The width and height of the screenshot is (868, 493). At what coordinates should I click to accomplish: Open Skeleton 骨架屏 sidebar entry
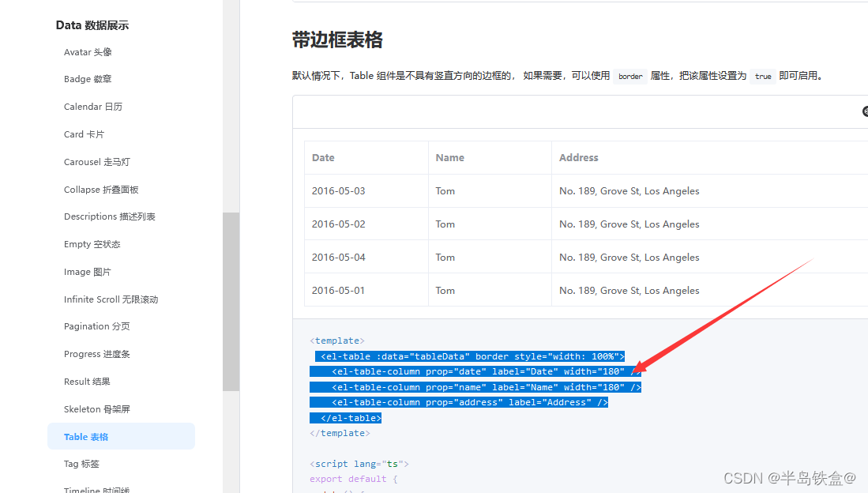click(97, 409)
